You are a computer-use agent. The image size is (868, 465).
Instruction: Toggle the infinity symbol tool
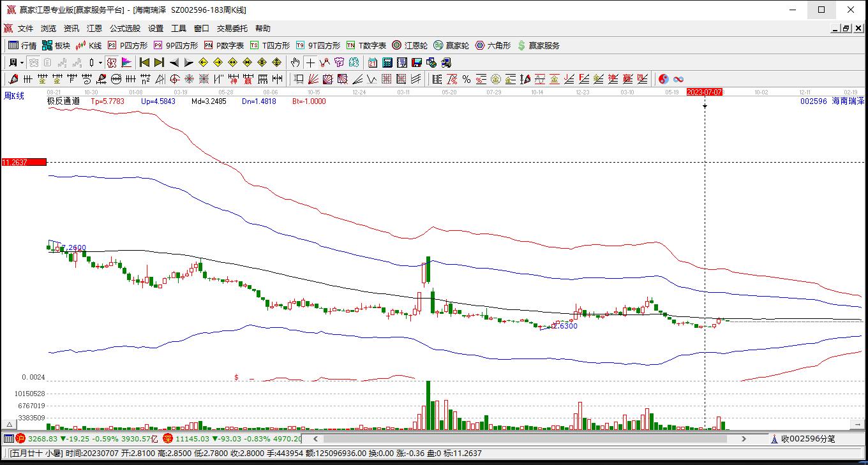678,79
